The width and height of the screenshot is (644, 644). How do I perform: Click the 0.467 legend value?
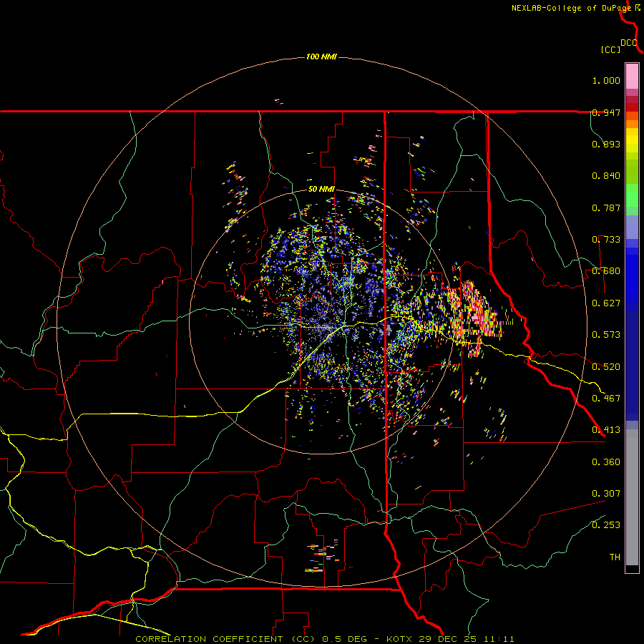coord(606,399)
